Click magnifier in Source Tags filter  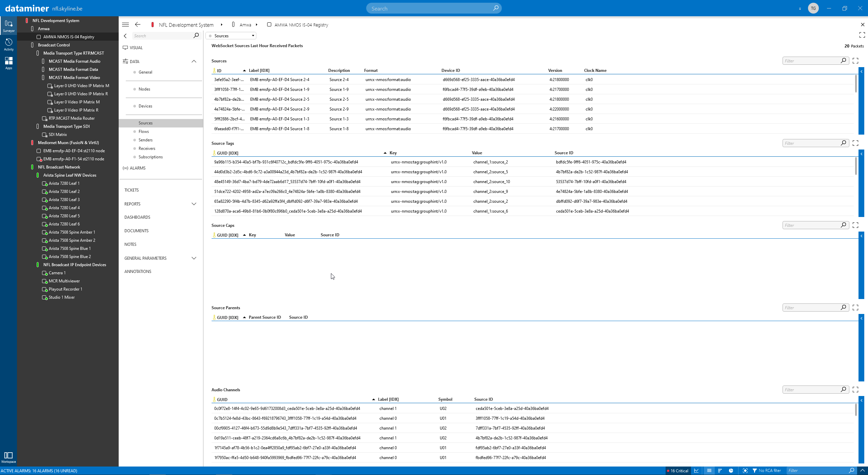click(x=843, y=143)
